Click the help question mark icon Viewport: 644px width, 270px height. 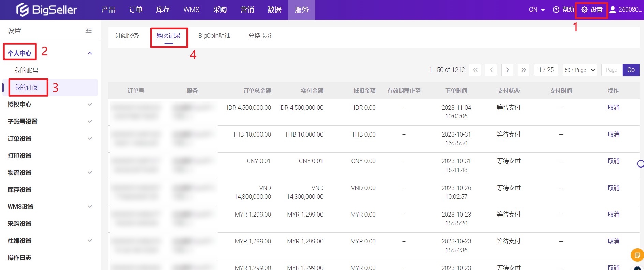tap(556, 10)
